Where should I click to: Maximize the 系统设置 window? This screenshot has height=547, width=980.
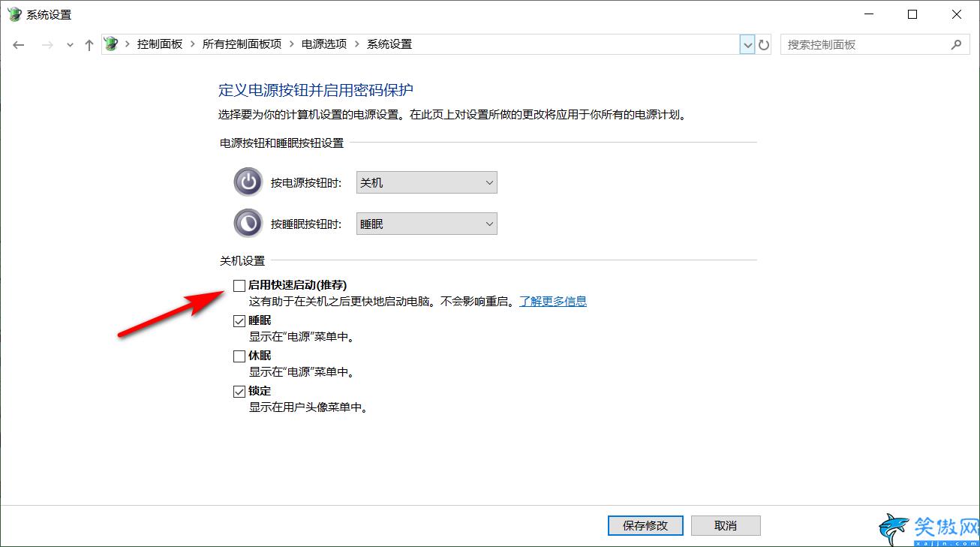point(912,14)
